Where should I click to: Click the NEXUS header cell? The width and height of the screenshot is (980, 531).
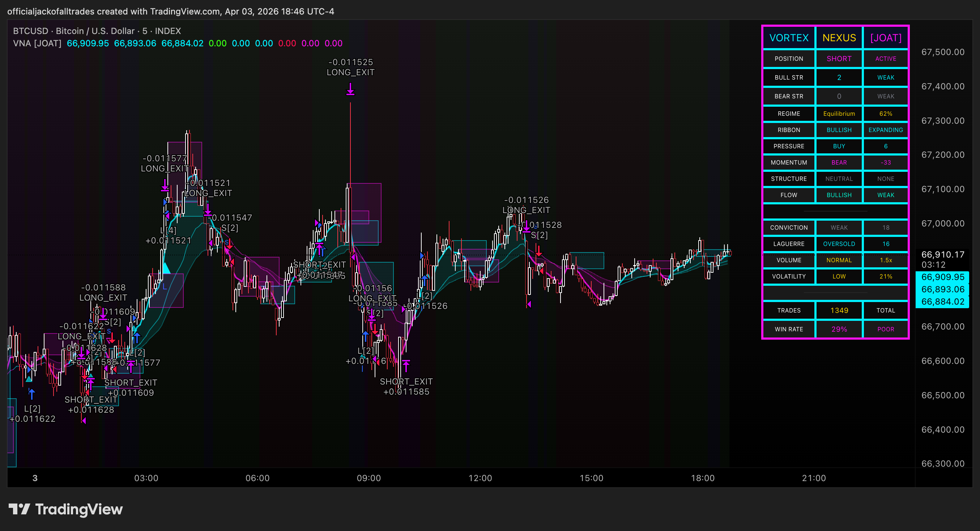pos(839,38)
